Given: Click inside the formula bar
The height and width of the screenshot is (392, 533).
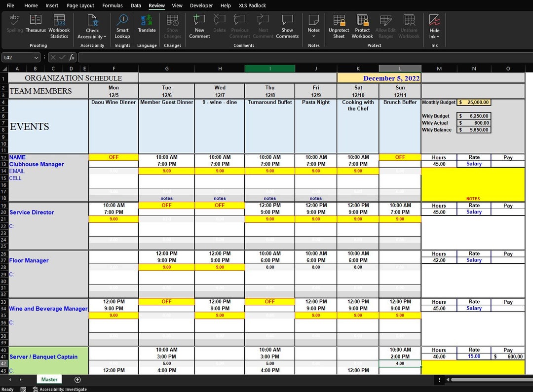Looking at the screenshot, I should [x=197, y=57].
